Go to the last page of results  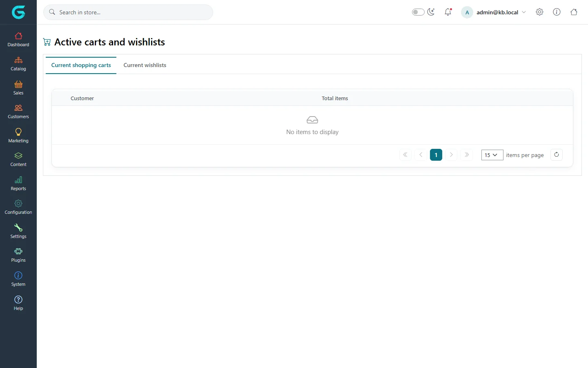coord(467,155)
